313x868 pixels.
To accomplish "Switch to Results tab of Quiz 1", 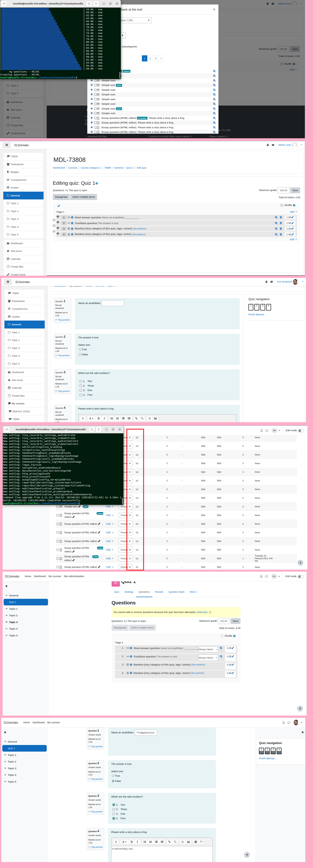I will point(159,592).
